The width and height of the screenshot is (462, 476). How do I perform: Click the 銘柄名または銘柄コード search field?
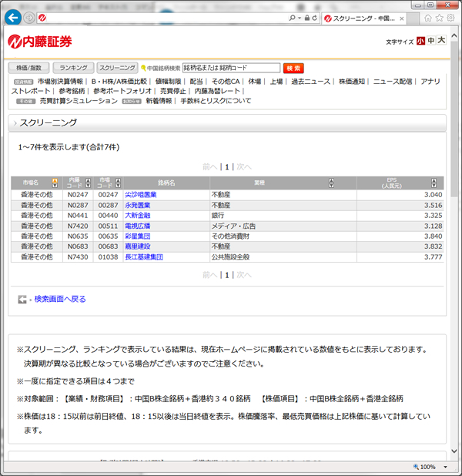[230, 68]
